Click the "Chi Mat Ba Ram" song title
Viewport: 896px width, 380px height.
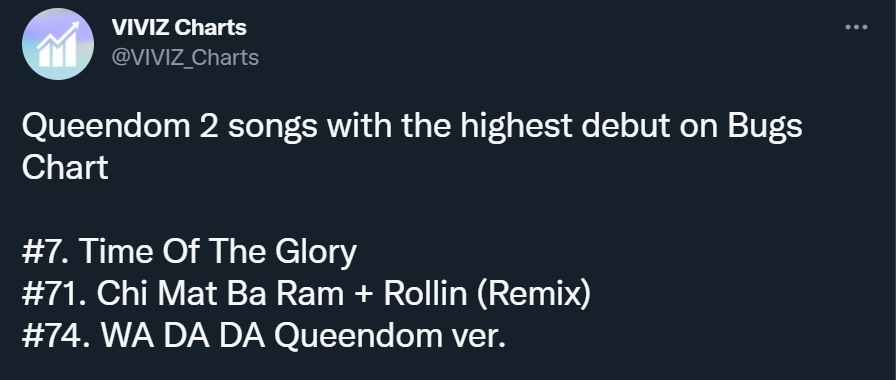[x=221, y=294]
